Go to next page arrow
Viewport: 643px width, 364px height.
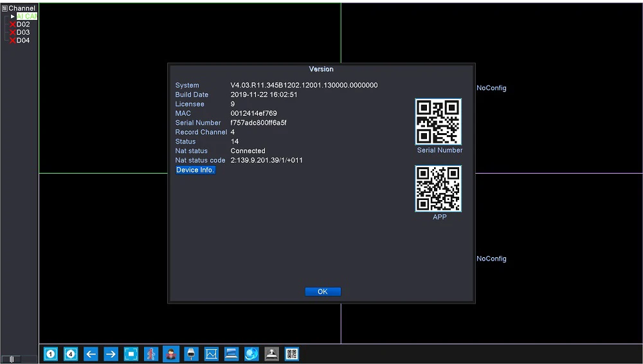click(111, 354)
